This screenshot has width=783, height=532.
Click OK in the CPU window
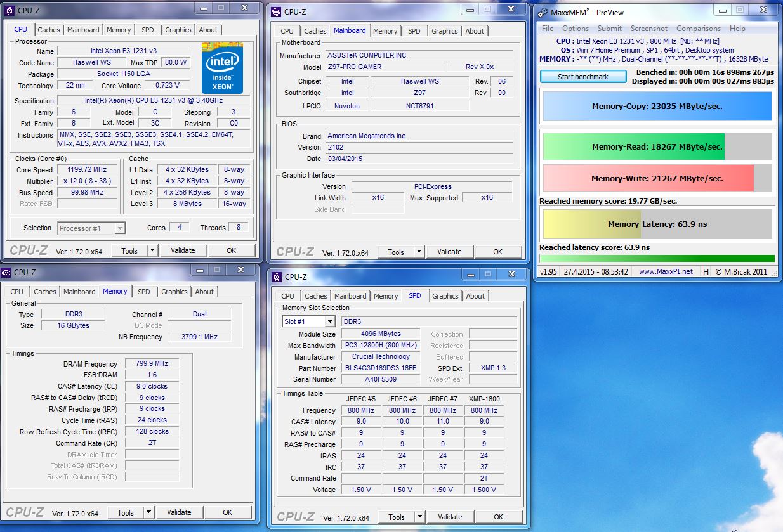pos(231,250)
